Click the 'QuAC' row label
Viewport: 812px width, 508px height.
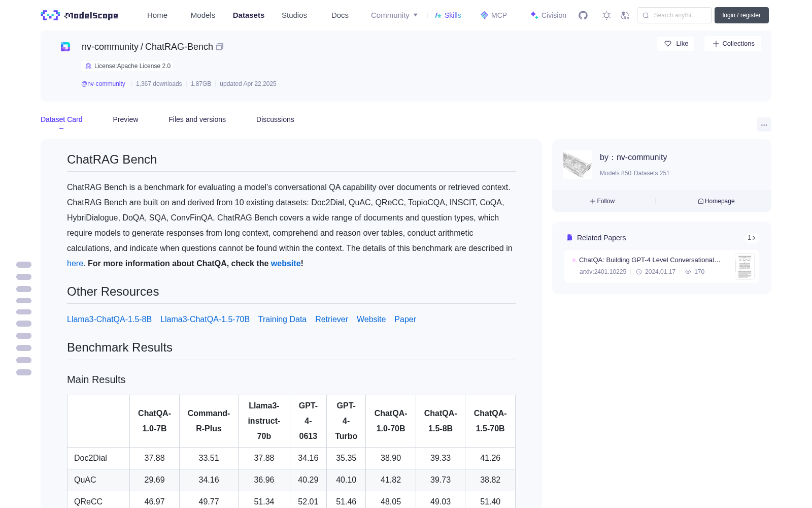tap(85, 480)
